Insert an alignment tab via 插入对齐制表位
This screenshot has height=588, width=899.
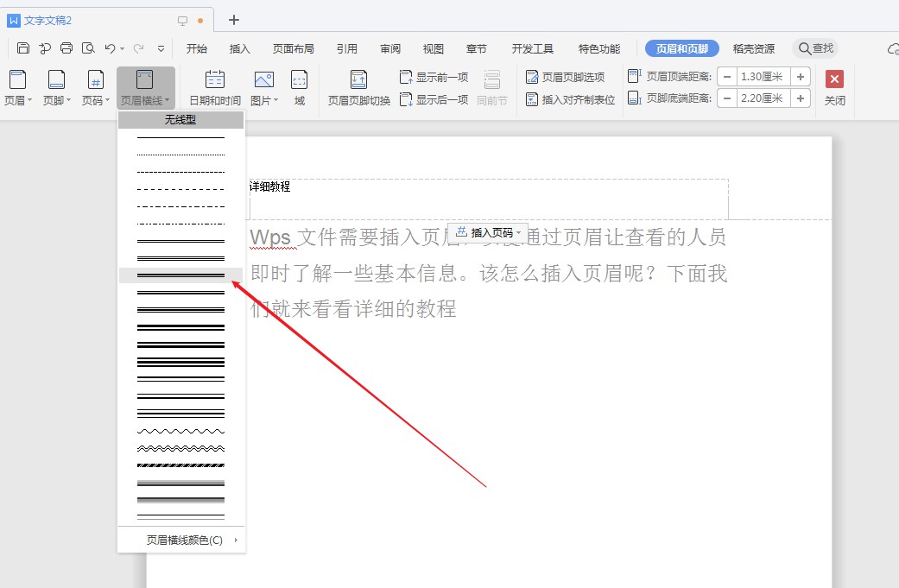click(x=569, y=98)
